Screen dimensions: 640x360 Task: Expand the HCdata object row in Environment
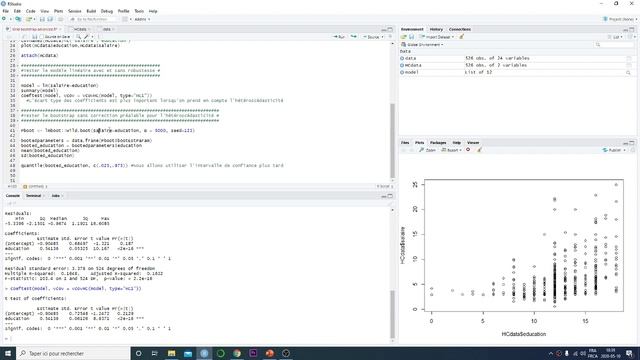pos(402,65)
